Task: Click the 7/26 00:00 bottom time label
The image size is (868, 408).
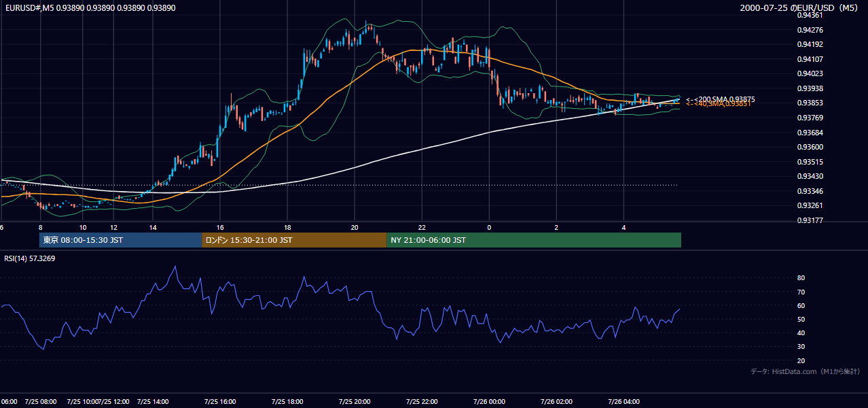Action: 489,402
